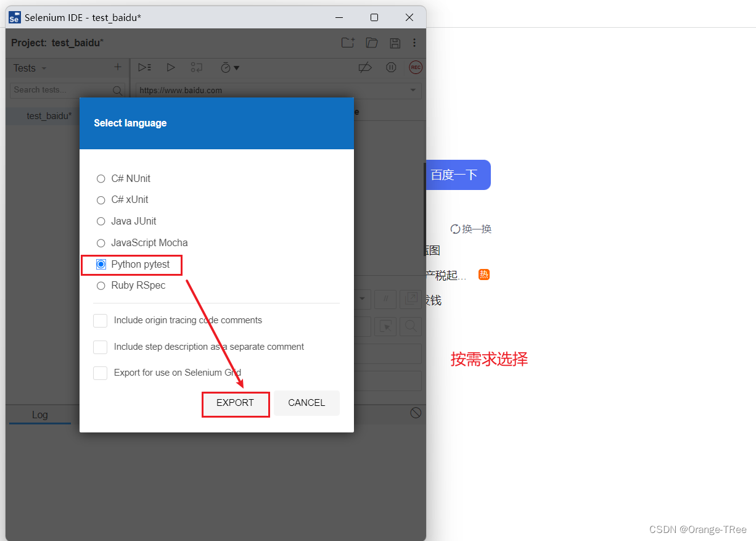Click the base URL field https://www.baidu.com
The height and width of the screenshot is (541, 756).
coord(279,90)
